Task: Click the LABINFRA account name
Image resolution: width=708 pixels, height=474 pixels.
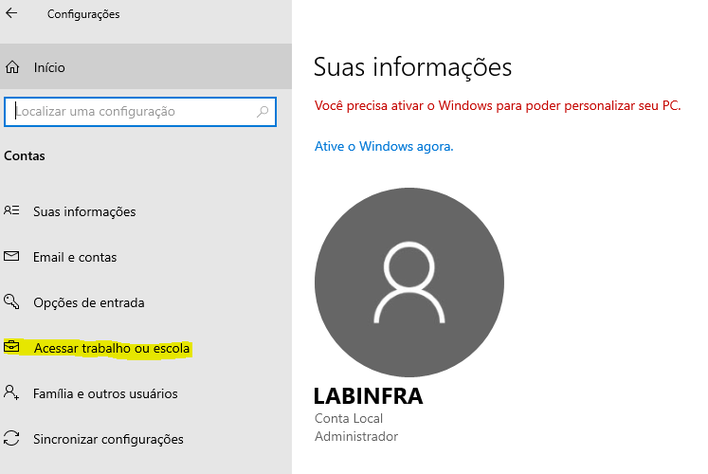Action: click(x=368, y=396)
